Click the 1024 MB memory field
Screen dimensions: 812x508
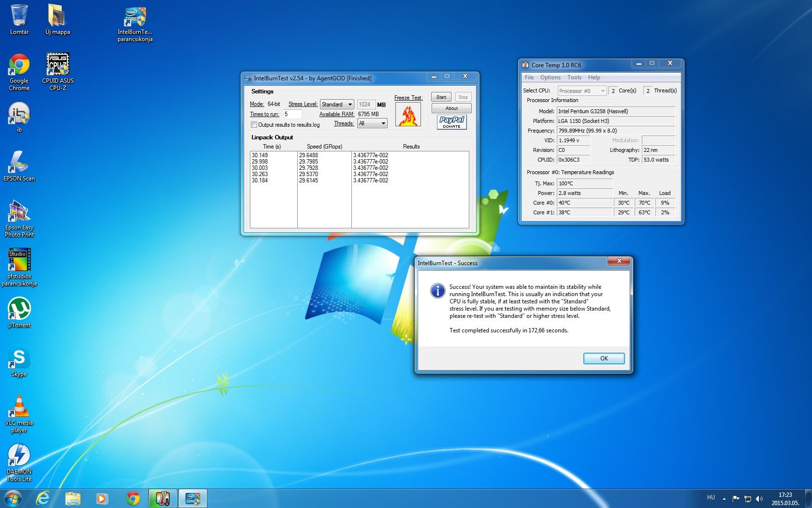point(366,105)
